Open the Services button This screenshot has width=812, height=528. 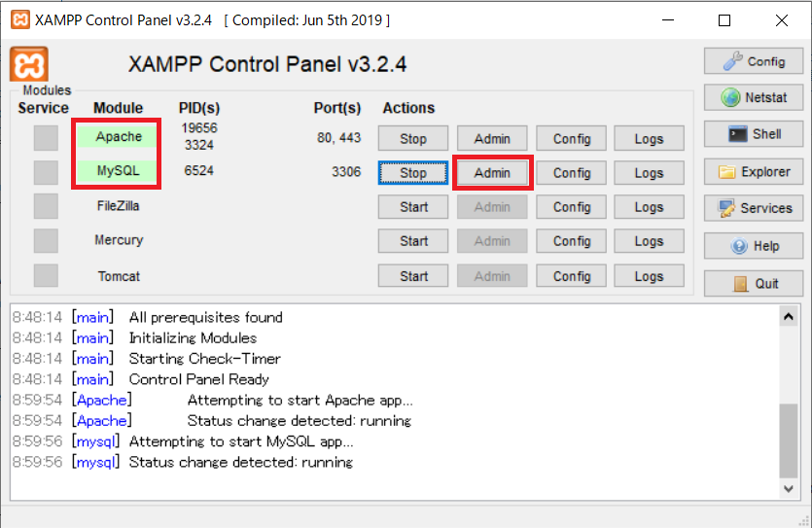pyautogui.click(x=754, y=208)
